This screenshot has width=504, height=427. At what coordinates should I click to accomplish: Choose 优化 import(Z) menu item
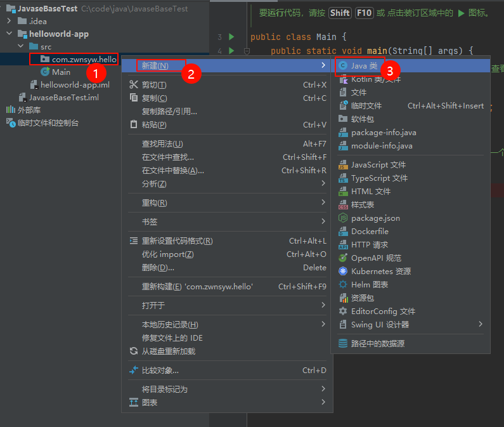coord(227,254)
